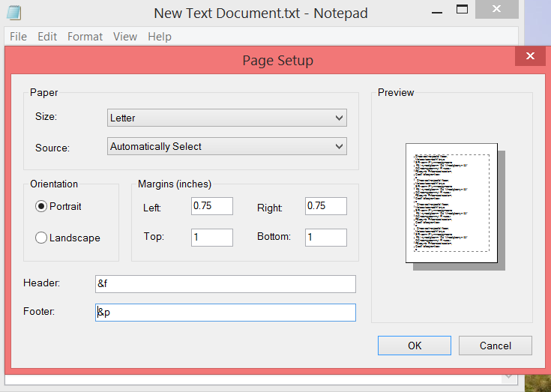Open the Edit menu

(x=47, y=37)
